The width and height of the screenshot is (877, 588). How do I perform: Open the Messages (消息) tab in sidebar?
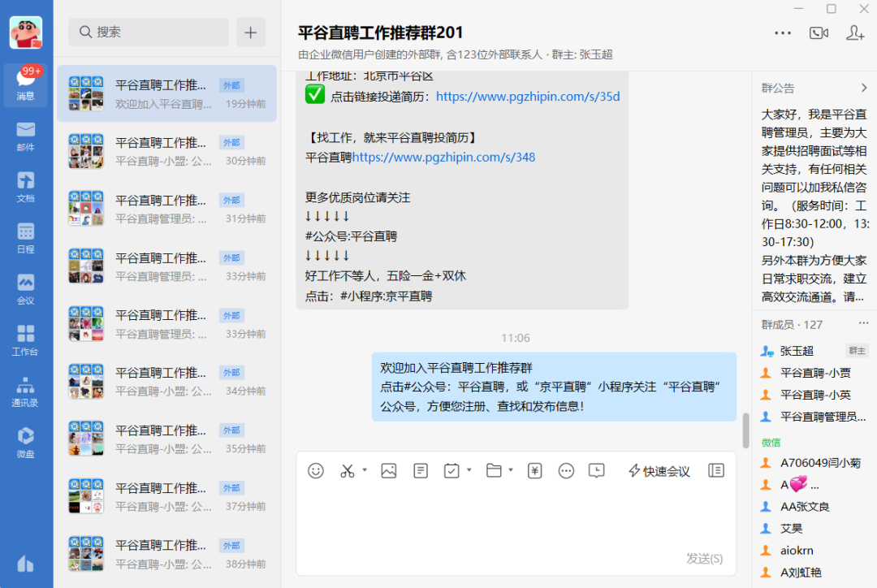pos(26,84)
